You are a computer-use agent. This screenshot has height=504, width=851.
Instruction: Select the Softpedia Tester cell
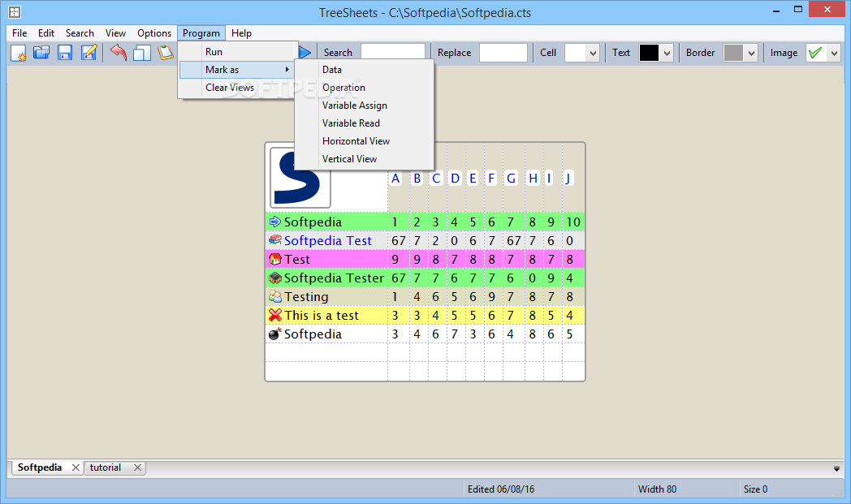click(x=327, y=278)
